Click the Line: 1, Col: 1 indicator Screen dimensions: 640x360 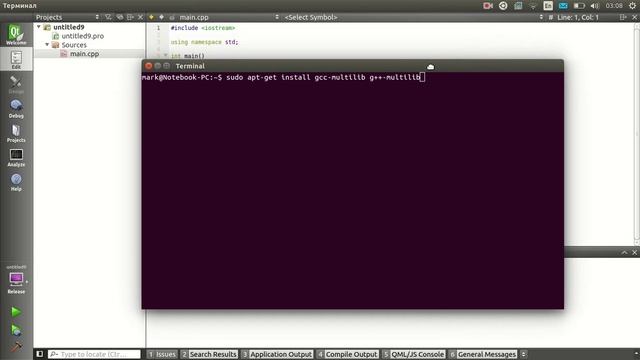pyautogui.click(x=578, y=17)
